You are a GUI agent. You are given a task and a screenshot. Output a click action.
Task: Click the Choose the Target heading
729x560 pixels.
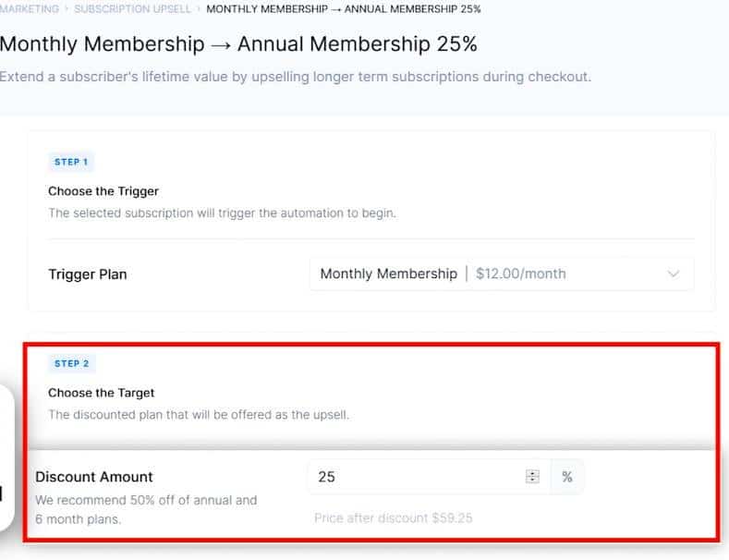101,393
